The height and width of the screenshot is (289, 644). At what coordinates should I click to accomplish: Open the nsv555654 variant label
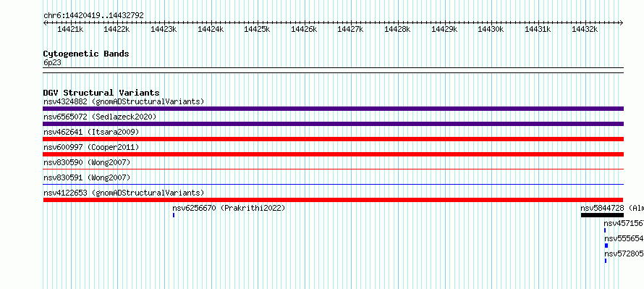click(624, 238)
